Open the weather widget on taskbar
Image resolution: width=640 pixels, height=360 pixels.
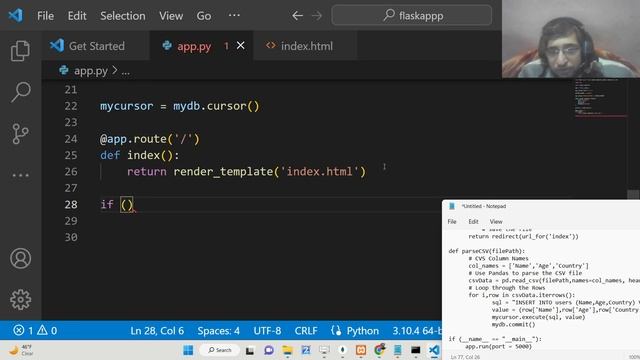tap(21, 350)
